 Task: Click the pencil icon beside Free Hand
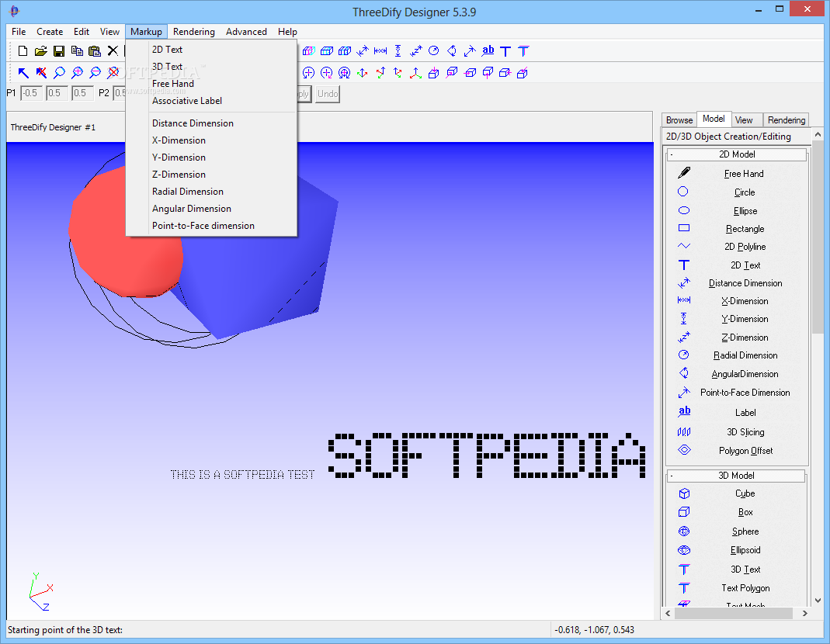click(x=684, y=172)
